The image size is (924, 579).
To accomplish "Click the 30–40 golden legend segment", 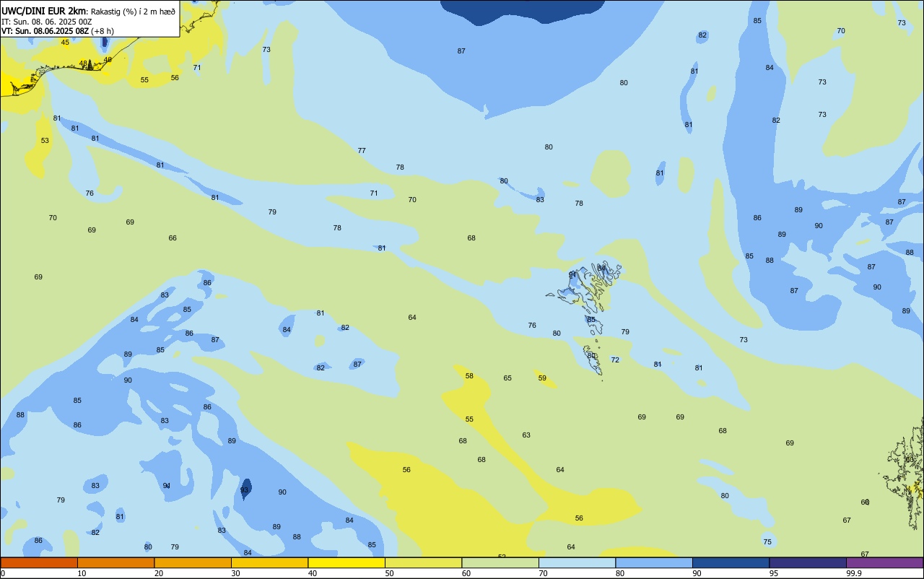I will tap(269, 562).
